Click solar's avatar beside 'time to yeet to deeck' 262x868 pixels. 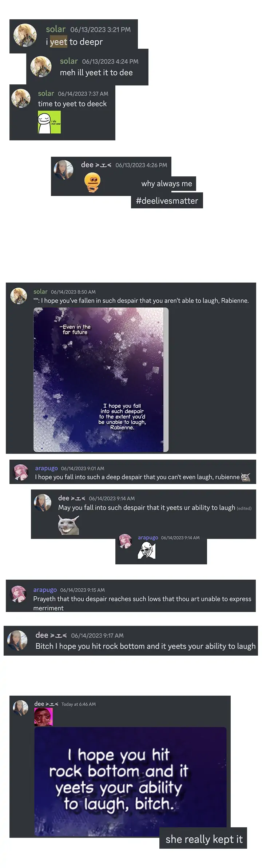tap(21, 99)
